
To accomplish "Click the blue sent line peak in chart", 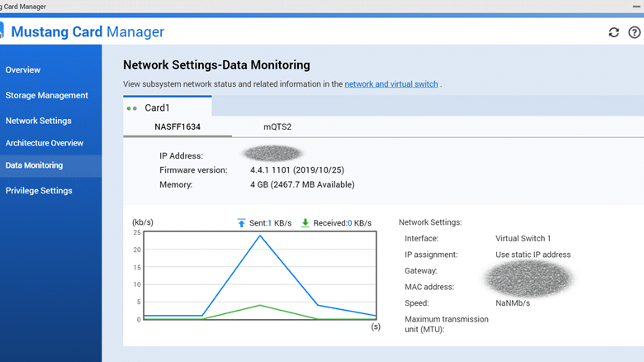I will (x=260, y=236).
